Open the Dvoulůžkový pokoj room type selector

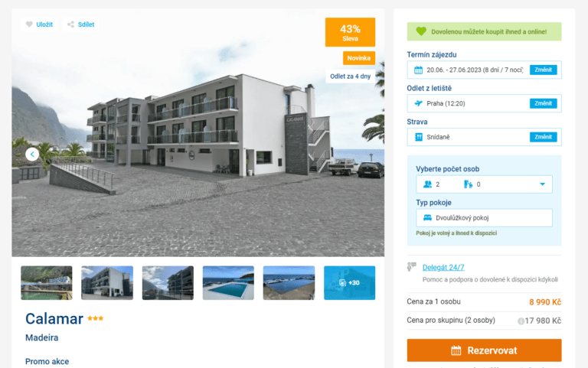click(x=484, y=218)
